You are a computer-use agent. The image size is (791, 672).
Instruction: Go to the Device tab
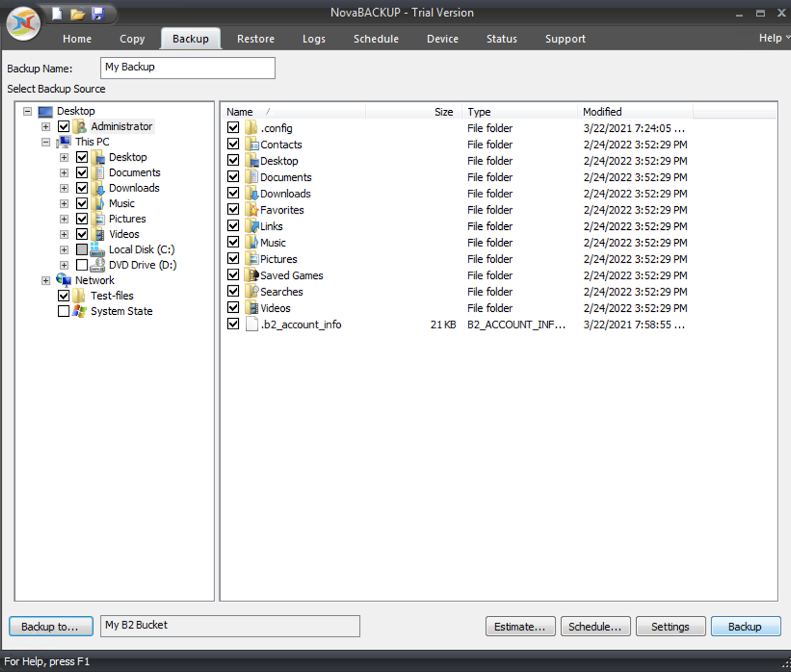[442, 39]
